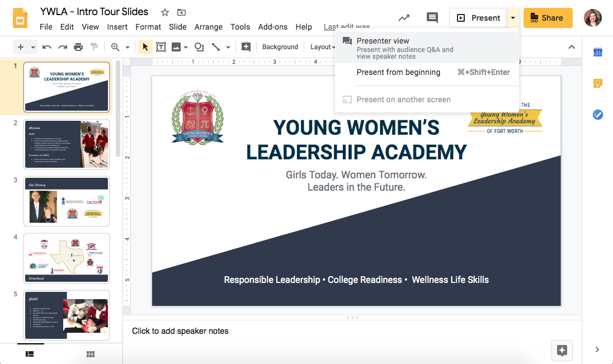Select the cursor Select tool
Viewport: 613px width, 364px height.
point(145,48)
